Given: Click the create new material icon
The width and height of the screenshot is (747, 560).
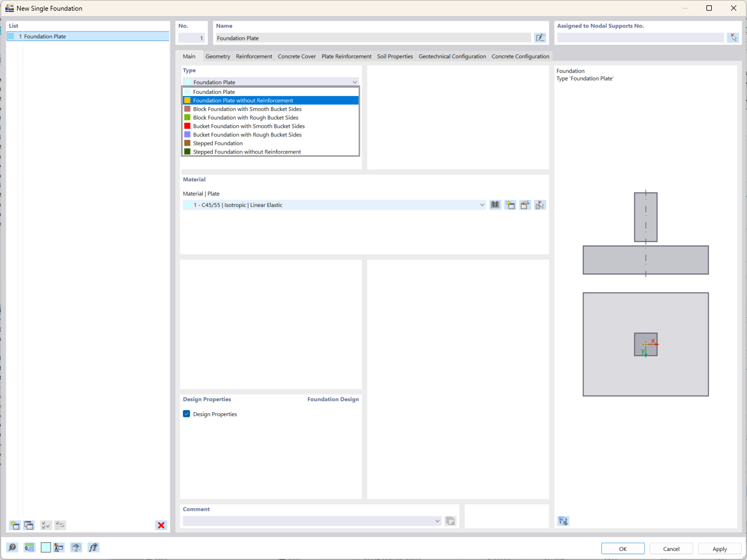Looking at the screenshot, I should [510, 205].
